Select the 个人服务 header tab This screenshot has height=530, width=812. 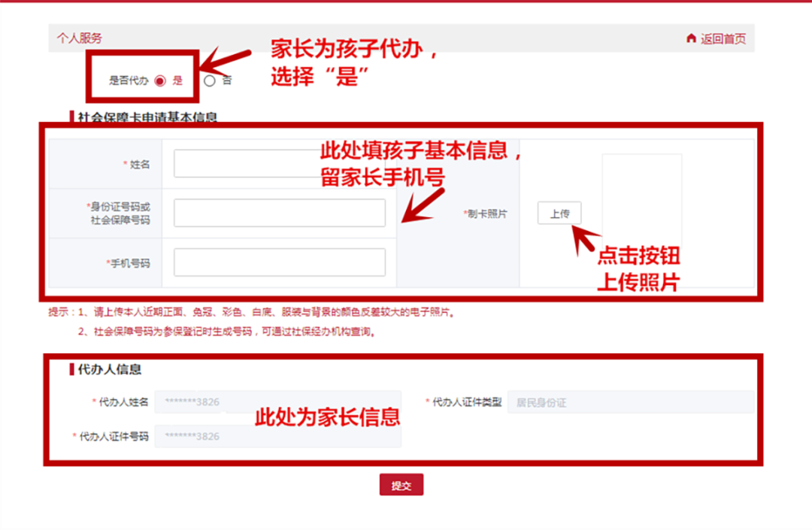[x=80, y=38]
